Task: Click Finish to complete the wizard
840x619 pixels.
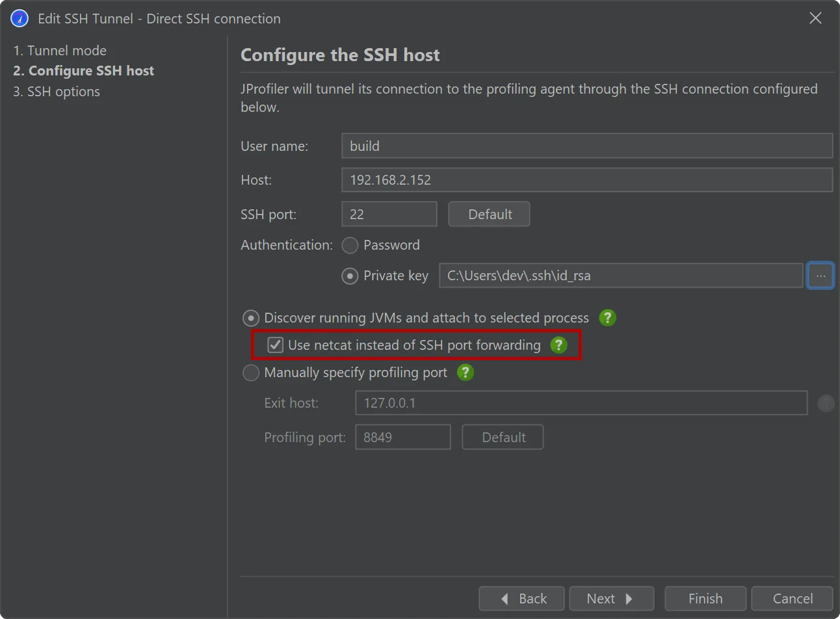Action: point(705,599)
